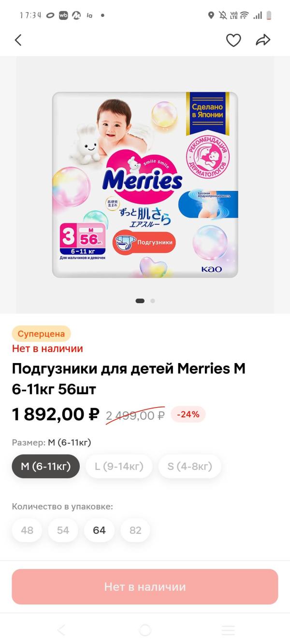Tap the share arrow icon
This screenshot has height=644, width=290.
coord(263,40)
